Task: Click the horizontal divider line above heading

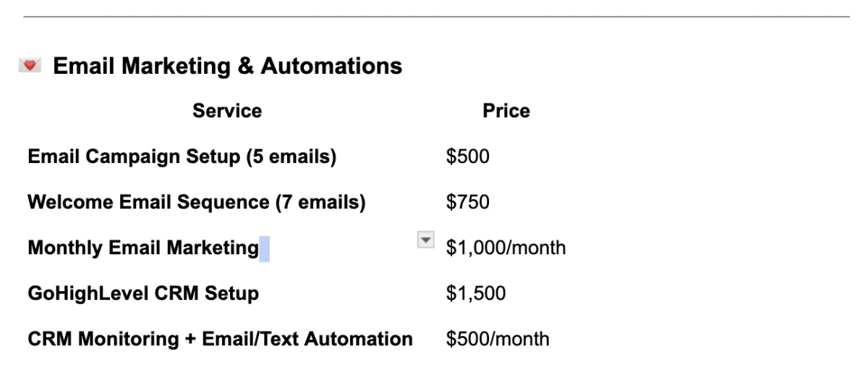Action: (436, 17)
